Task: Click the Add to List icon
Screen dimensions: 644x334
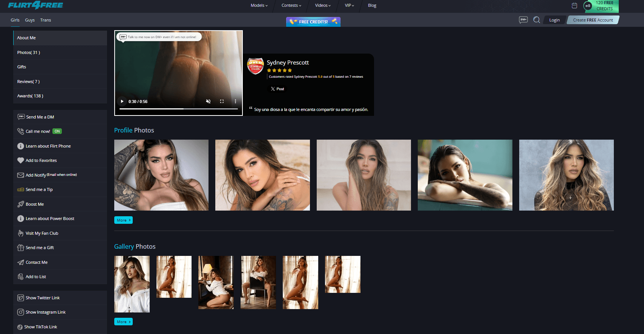Action: (21, 277)
